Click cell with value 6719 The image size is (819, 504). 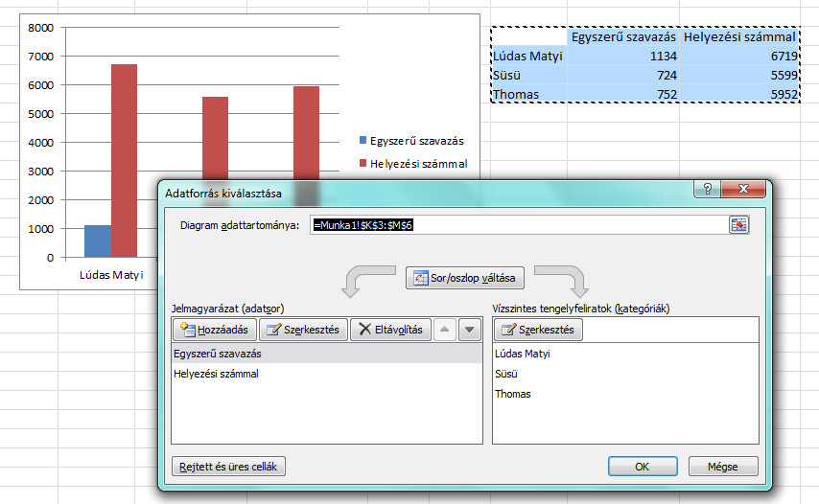pos(739,56)
